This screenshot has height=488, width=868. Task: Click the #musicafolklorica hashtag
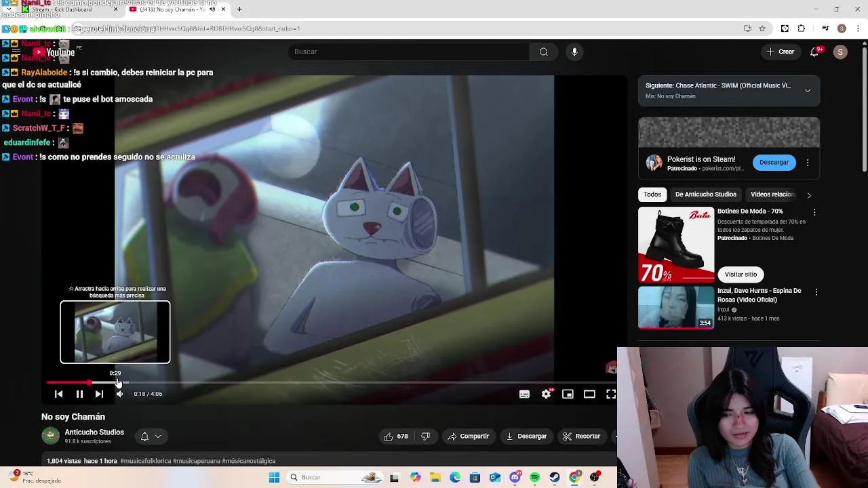146,461
